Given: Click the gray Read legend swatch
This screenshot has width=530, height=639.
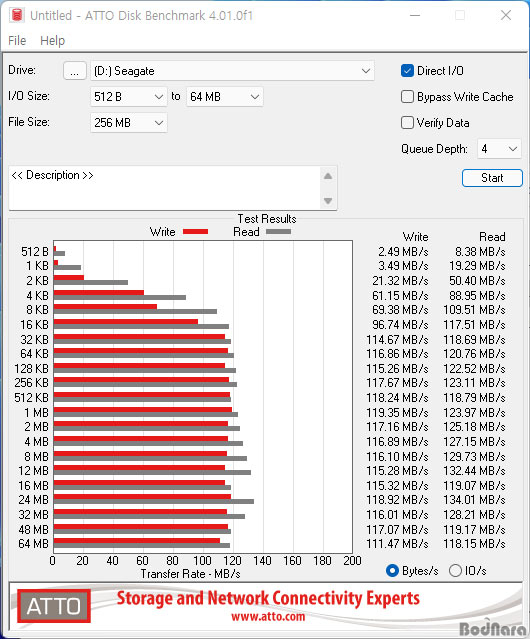Looking at the screenshot, I should pos(278,231).
